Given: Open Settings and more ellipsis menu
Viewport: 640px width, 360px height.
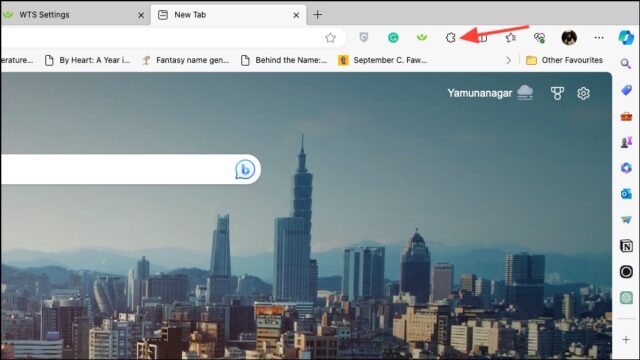Looking at the screenshot, I should click(599, 38).
